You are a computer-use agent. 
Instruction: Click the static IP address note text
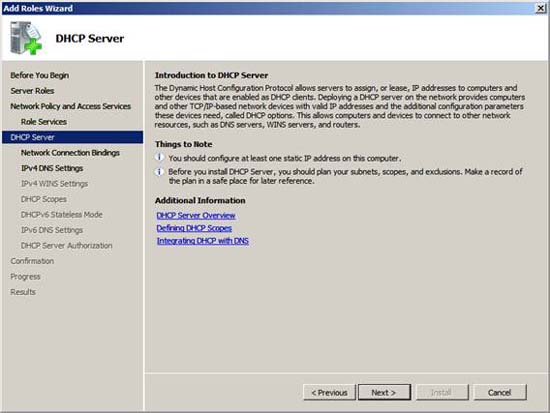click(x=284, y=158)
